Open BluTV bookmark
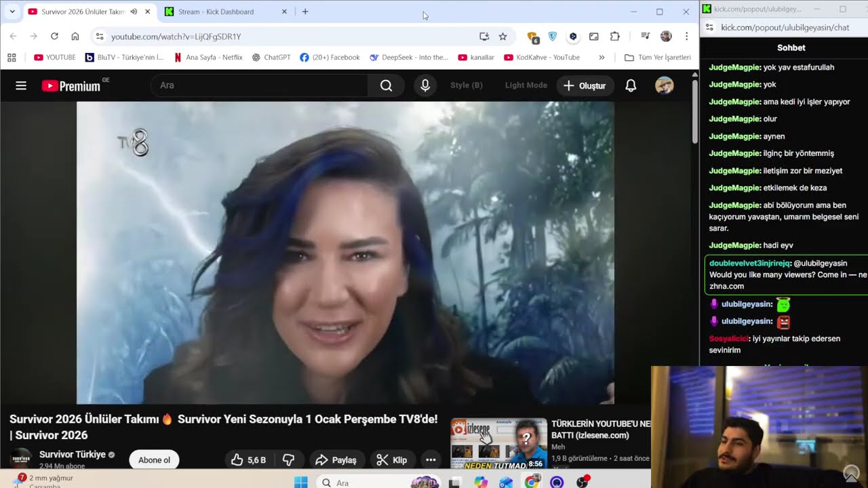Image resolution: width=868 pixels, height=488 pixels. tap(124, 58)
